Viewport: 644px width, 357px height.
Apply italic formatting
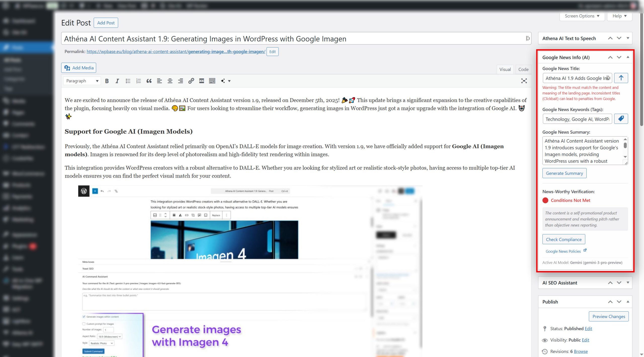click(117, 81)
